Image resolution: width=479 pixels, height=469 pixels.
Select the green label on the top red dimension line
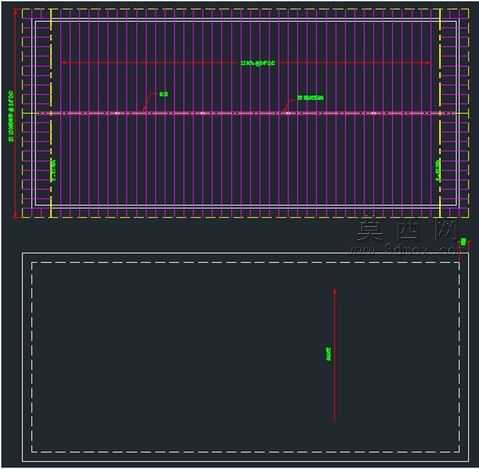(258, 63)
